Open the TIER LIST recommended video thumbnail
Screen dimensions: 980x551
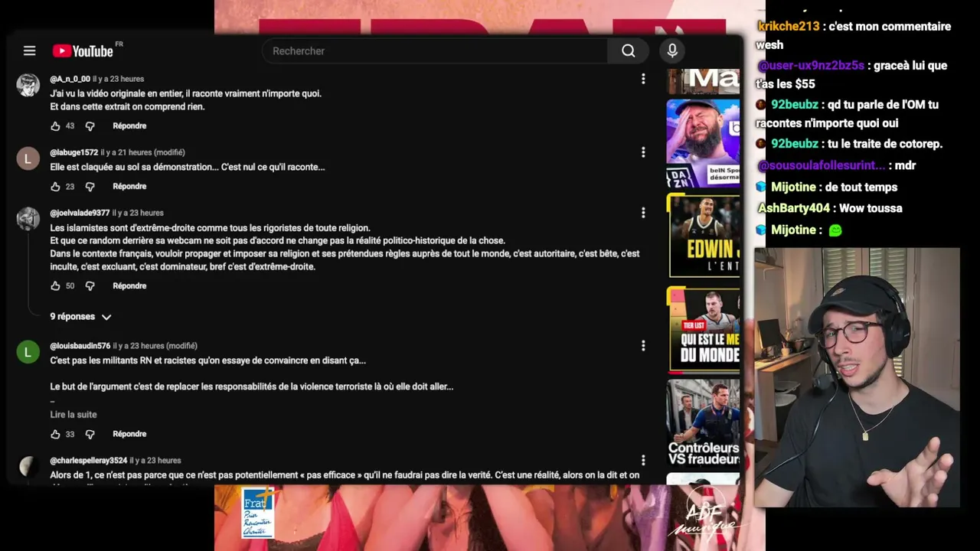[x=703, y=330]
